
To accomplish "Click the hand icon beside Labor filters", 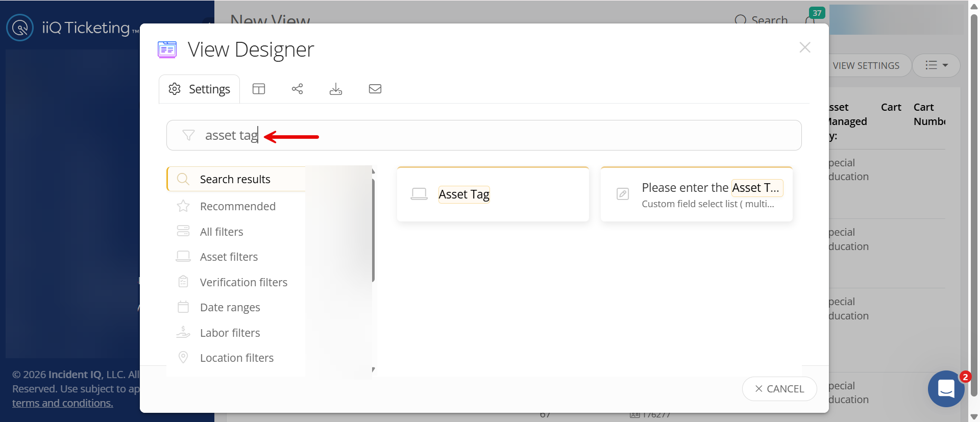I will point(183,332).
